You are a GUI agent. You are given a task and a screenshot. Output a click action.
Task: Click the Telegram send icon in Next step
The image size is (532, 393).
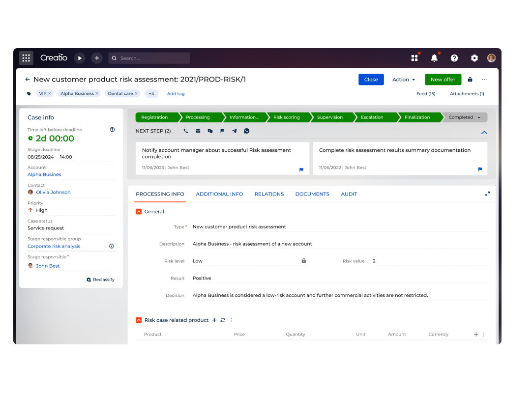click(234, 131)
